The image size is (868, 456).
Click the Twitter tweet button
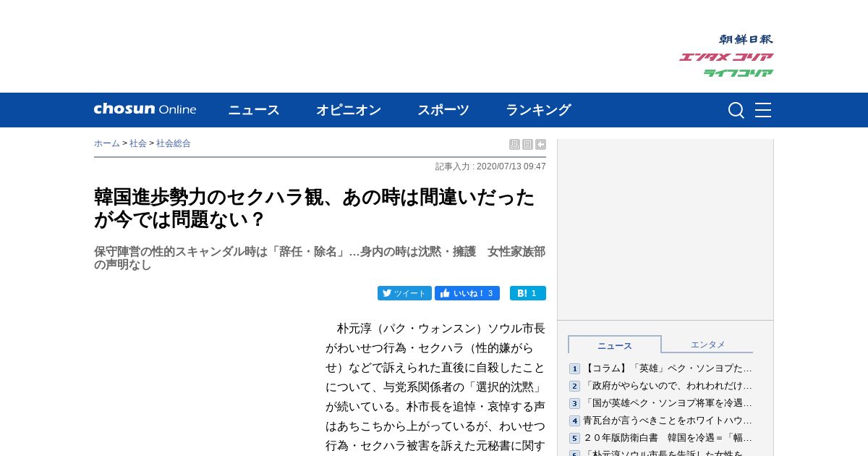404,293
